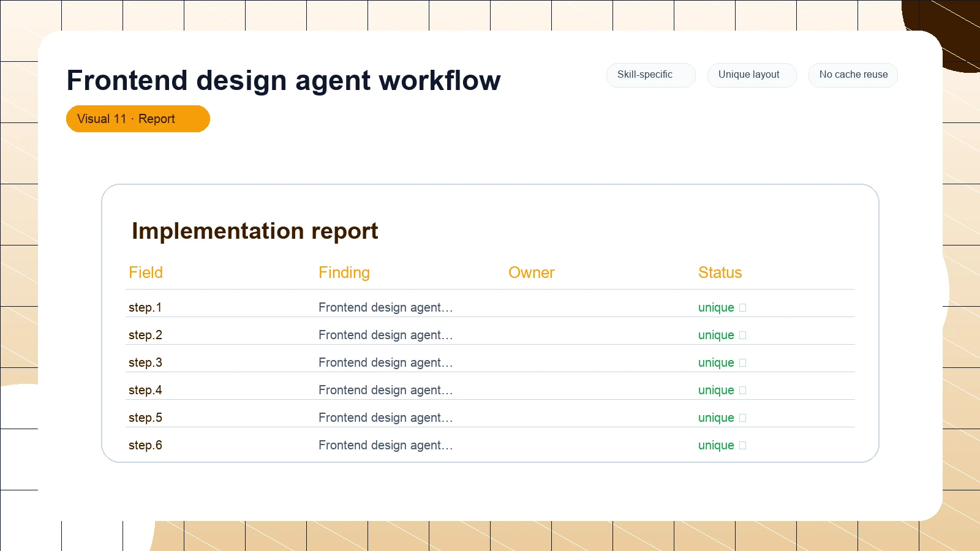
Task: Click the Owner column header
Action: coord(532,272)
